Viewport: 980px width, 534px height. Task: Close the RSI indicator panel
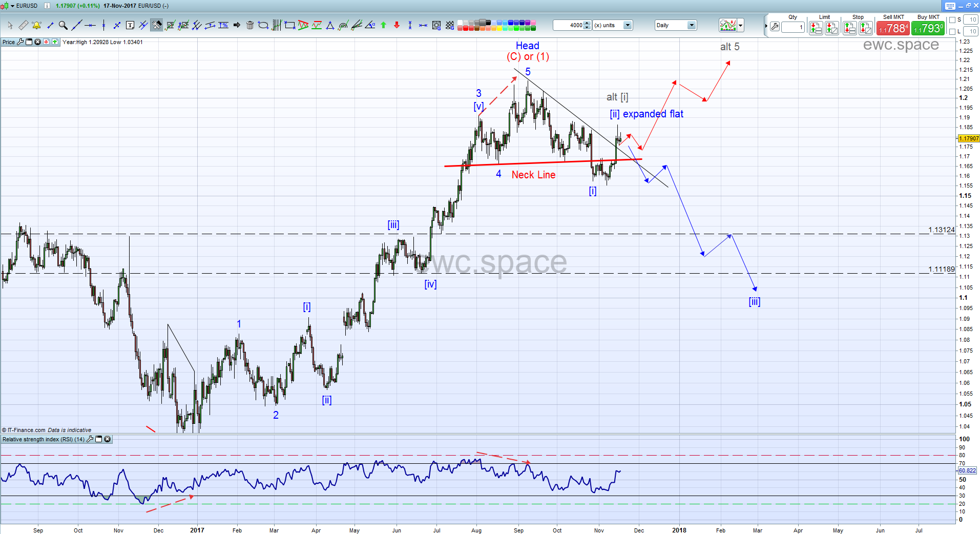(108, 439)
